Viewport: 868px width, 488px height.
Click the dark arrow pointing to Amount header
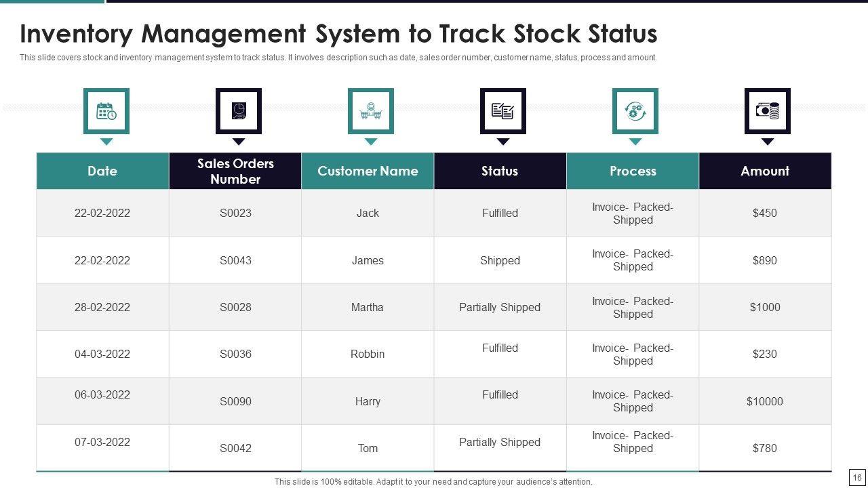(x=768, y=142)
